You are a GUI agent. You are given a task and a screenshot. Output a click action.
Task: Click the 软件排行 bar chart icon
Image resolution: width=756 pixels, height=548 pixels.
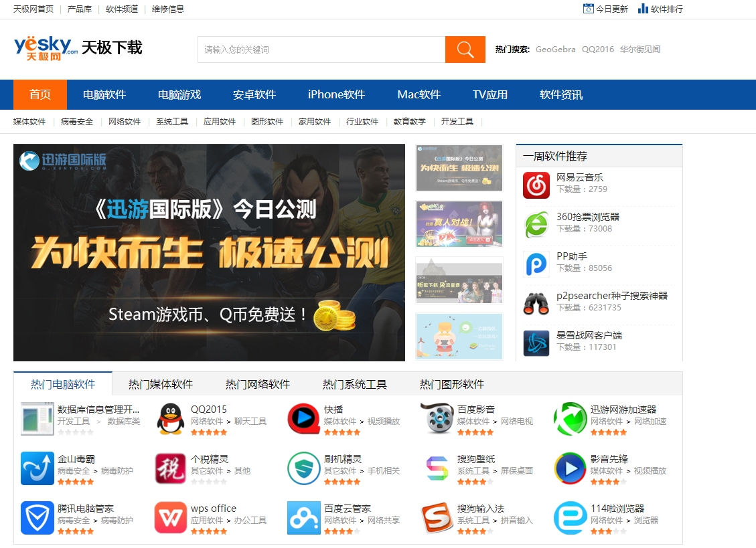(644, 8)
